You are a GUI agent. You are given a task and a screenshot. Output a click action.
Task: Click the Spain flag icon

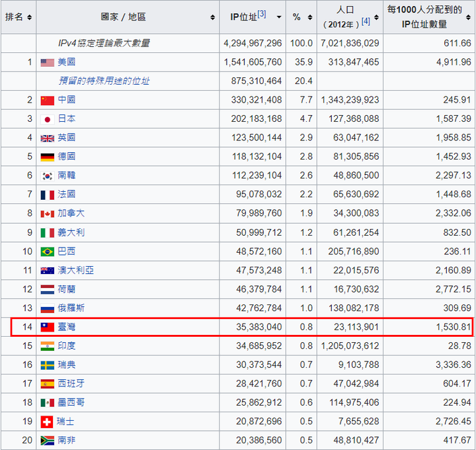point(48,384)
